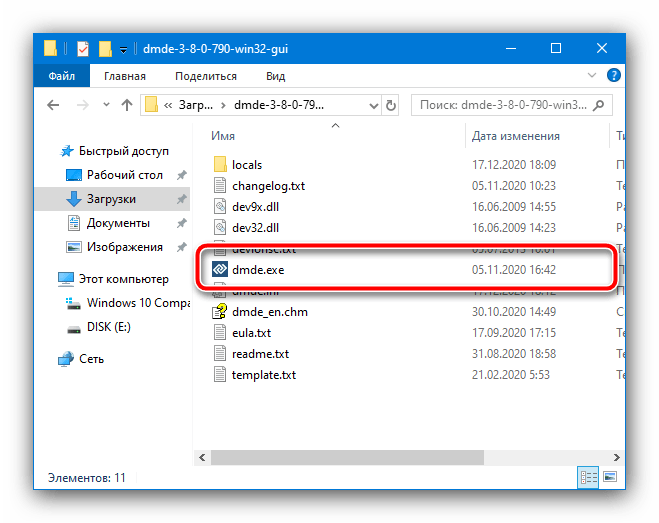659x523 pixels.
Task: Select the template.txt file
Action: pos(264,375)
